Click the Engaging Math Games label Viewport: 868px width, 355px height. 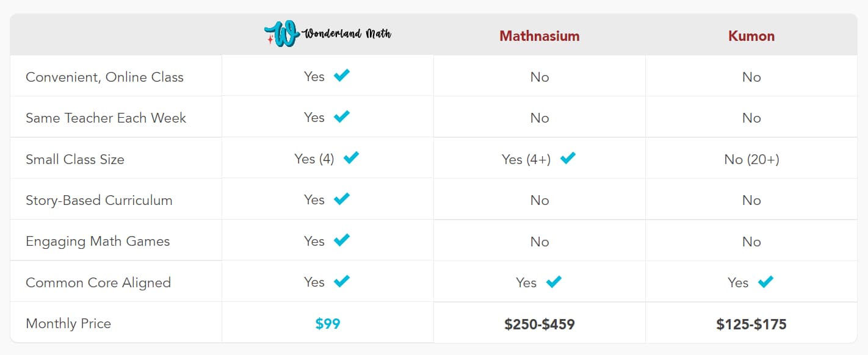coord(98,242)
